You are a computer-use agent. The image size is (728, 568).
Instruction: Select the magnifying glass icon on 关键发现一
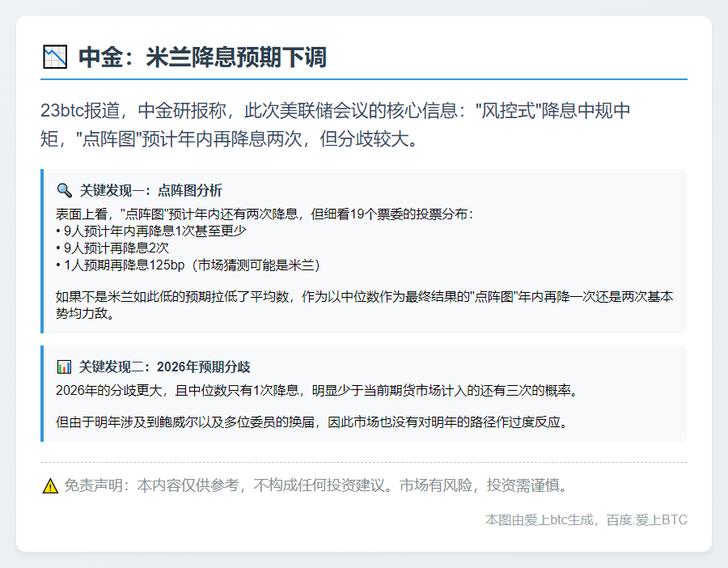tap(65, 191)
